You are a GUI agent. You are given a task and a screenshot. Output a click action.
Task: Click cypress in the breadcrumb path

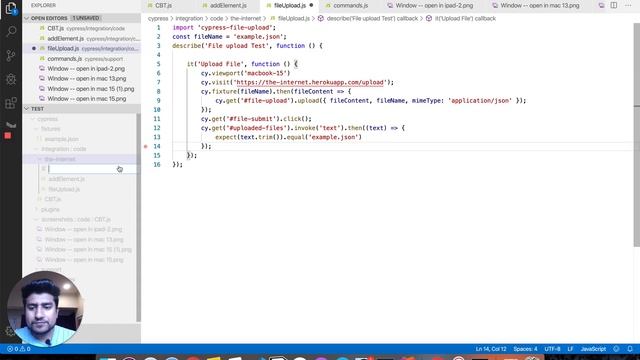click(x=158, y=18)
